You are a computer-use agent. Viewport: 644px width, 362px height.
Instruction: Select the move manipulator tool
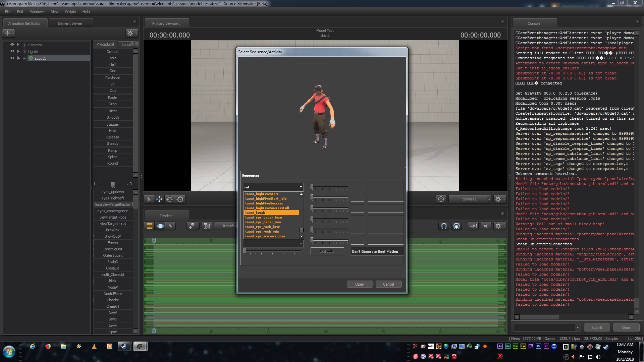click(159, 199)
